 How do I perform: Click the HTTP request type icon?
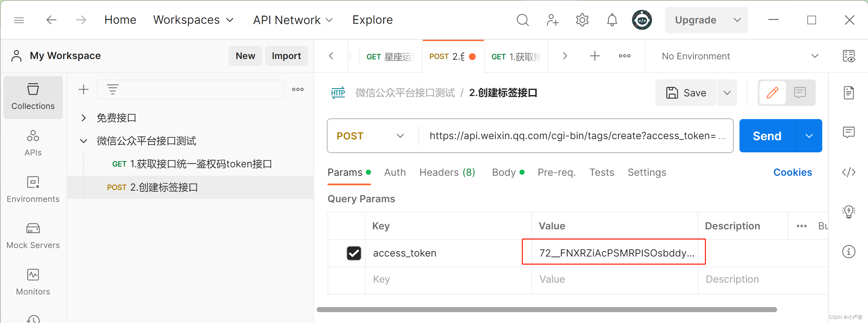pyautogui.click(x=338, y=93)
